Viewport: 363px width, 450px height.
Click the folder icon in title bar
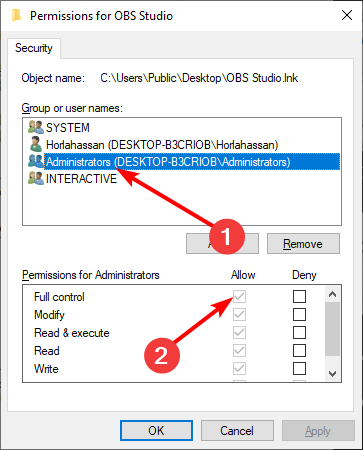[x=16, y=16]
